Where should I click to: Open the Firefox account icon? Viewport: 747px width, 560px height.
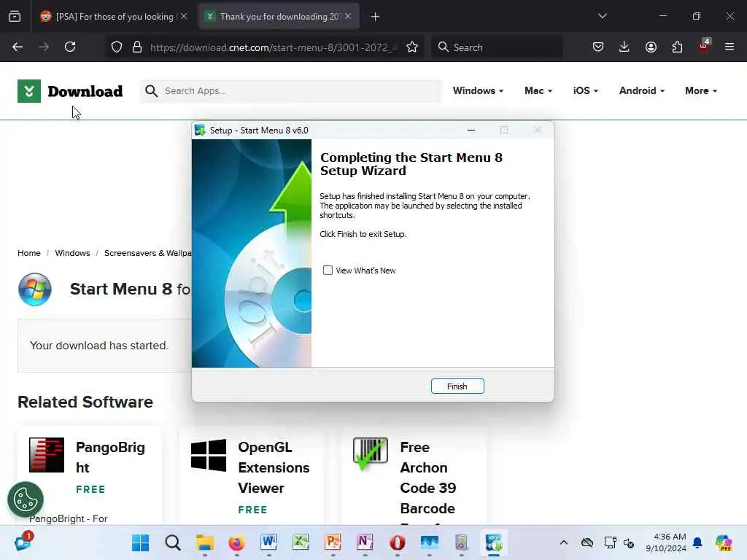[651, 47]
